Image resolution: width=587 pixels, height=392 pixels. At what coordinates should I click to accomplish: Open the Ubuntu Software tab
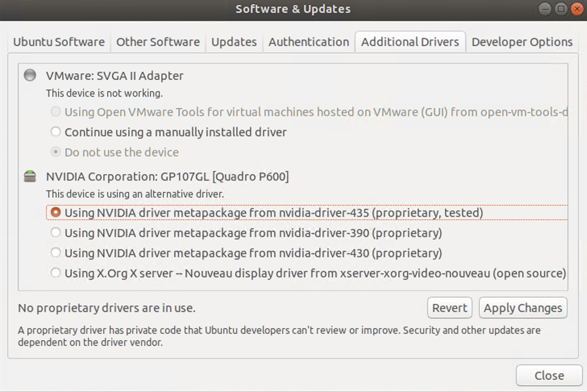tap(59, 42)
